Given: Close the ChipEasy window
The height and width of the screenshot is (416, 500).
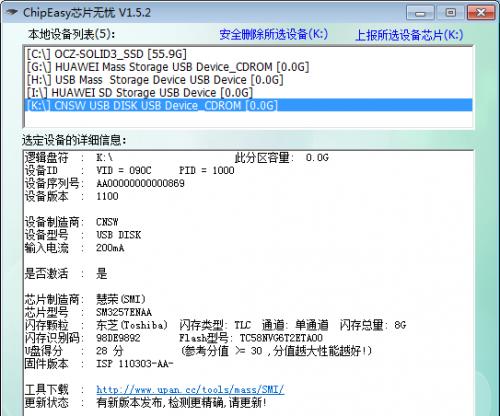Looking at the screenshot, I should (481, 13).
